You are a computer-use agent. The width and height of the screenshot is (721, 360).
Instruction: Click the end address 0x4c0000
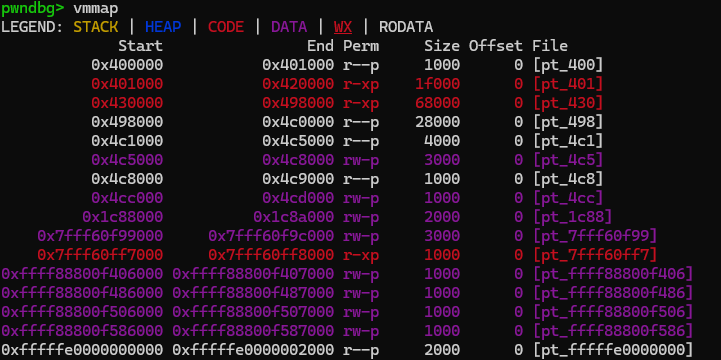298,122
